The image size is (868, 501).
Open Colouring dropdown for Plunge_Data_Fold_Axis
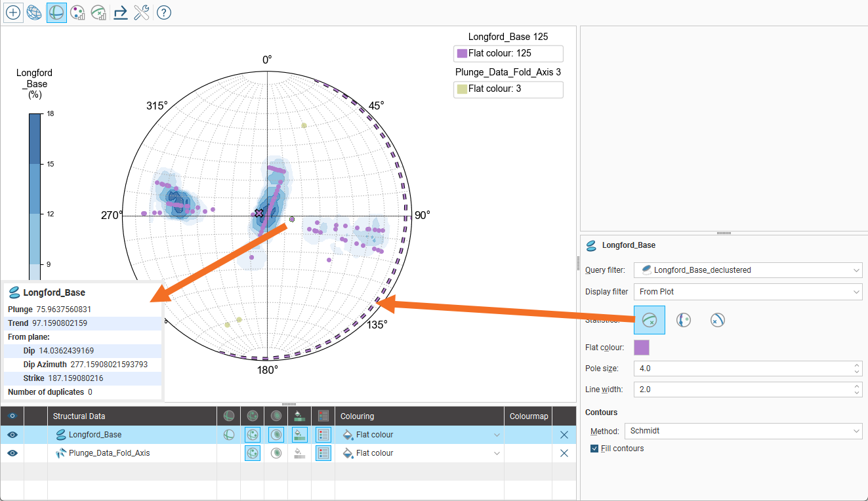coord(420,453)
